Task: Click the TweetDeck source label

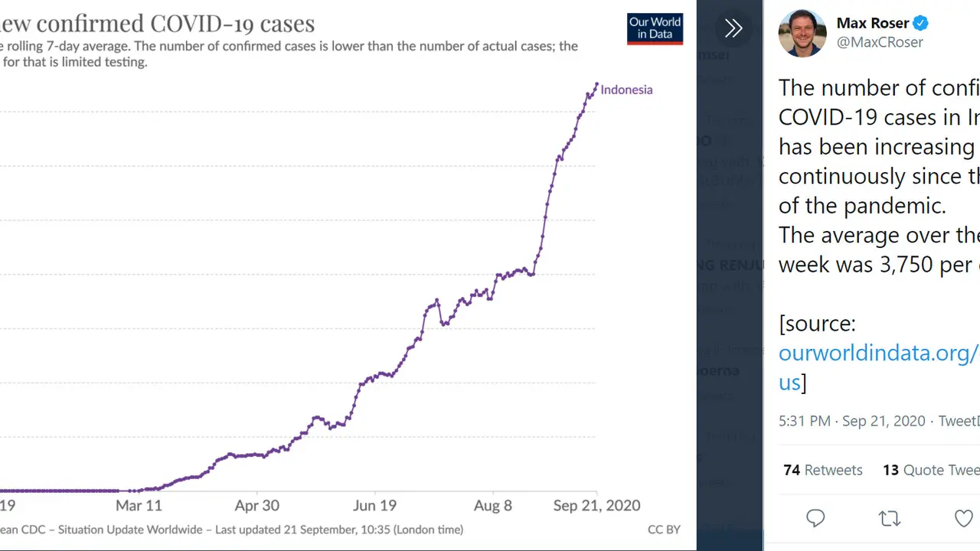Action: [959, 422]
